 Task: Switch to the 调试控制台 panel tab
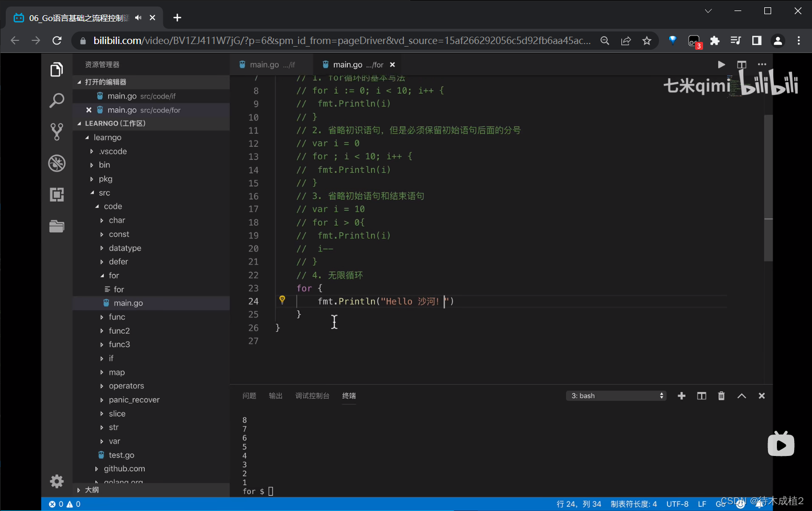312,396
